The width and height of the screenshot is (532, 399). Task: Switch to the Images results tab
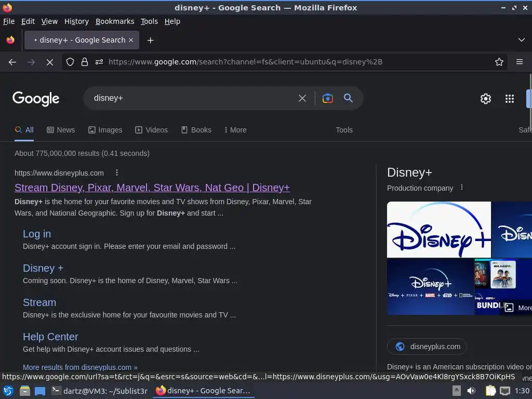coord(105,130)
